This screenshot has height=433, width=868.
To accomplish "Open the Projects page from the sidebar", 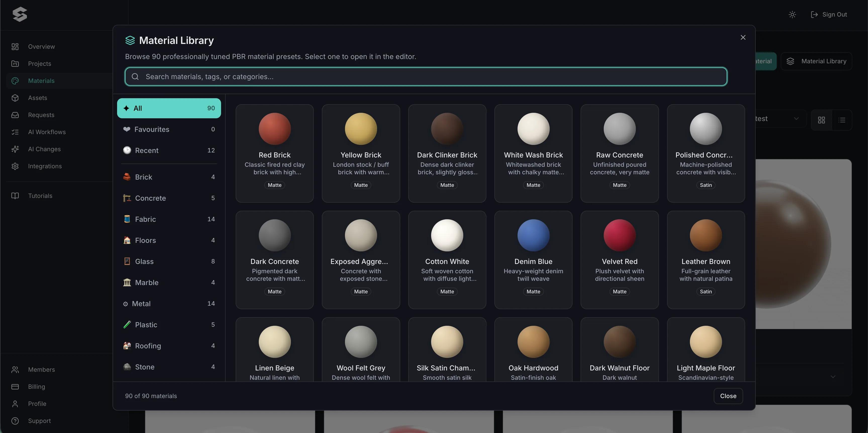I will pos(39,64).
